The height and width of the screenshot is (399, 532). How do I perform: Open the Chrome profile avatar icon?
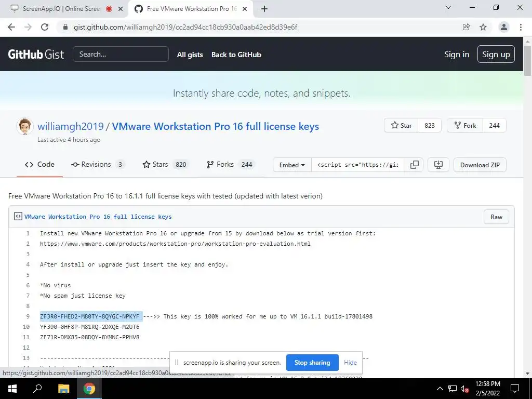[x=504, y=27]
